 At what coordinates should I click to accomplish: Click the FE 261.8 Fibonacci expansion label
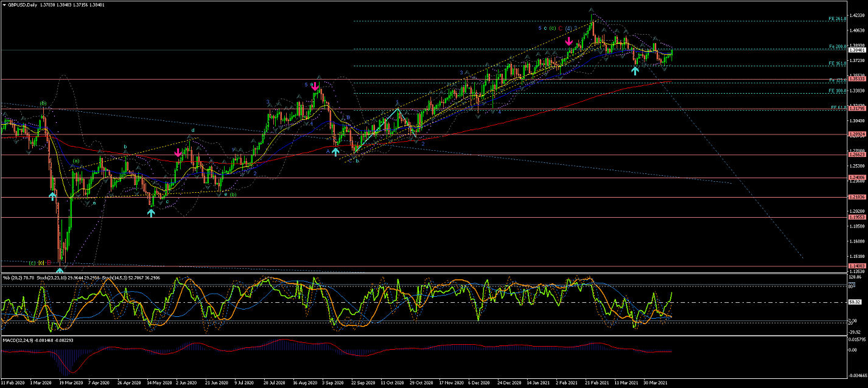tap(837, 19)
